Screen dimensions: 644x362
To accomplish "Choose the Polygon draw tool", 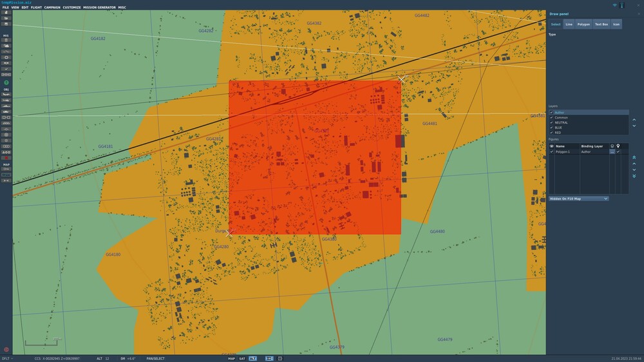I will [x=583, y=24].
